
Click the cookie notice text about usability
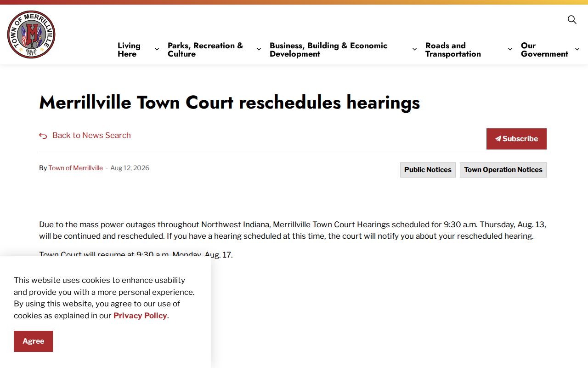tap(104, 298)
